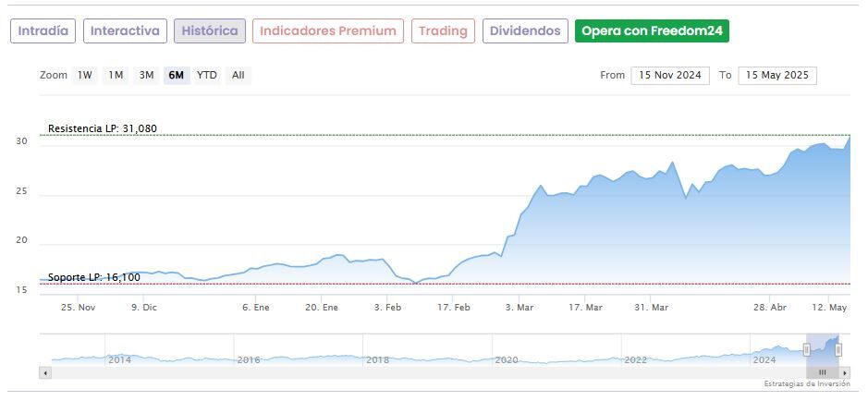The image size is (868, 401).
Task: View the Dividendos tab
Action: [x=525, y=31]
